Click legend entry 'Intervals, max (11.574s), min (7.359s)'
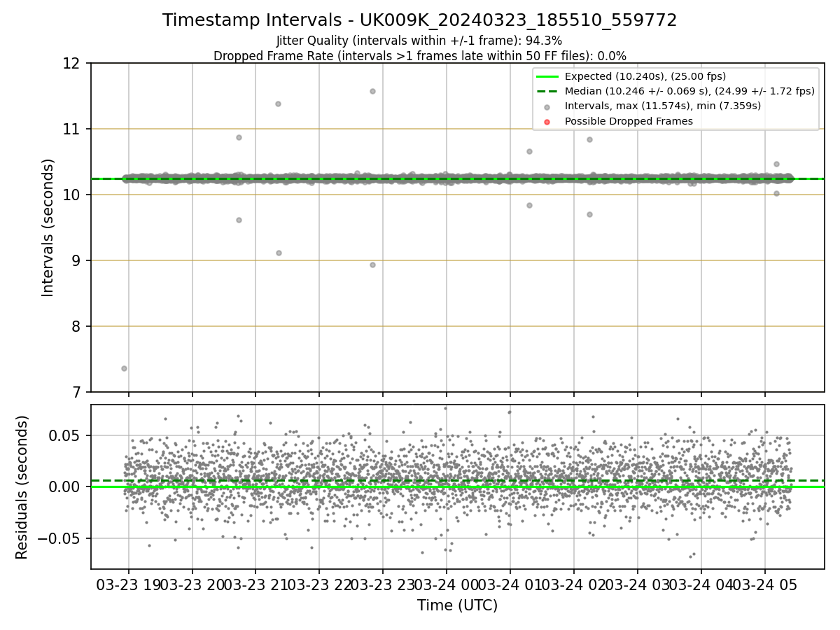The height and width of the screenshot is (630, 840). (x=663, y=106)
